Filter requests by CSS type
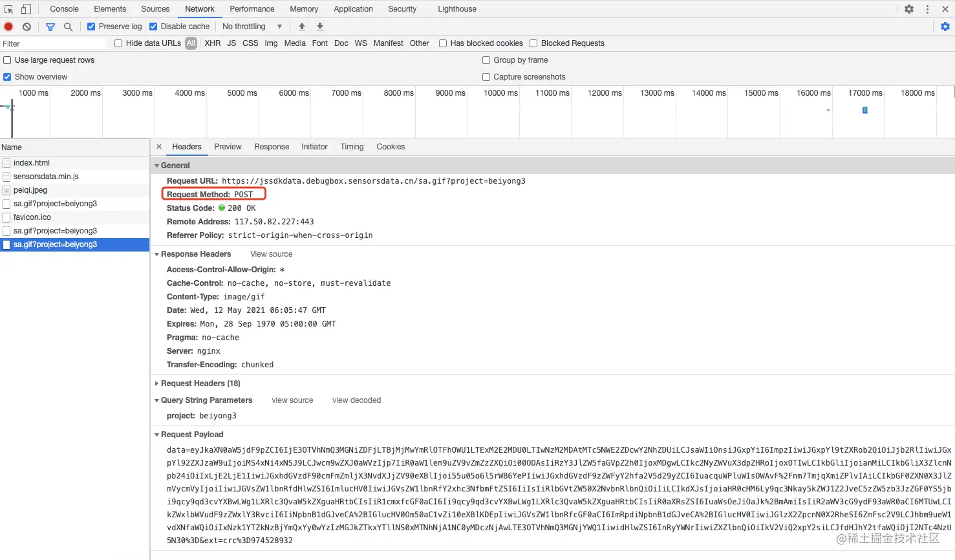Screen dimensions: 955x560 point(250,43)
